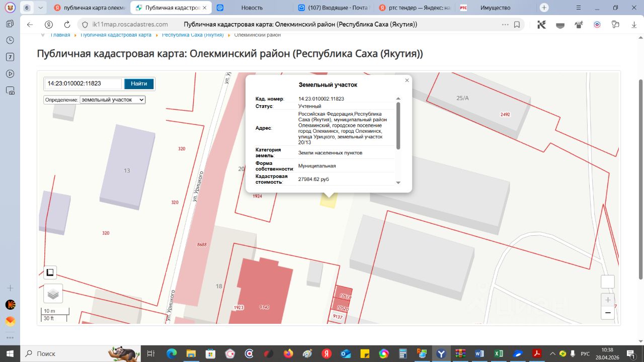The image size is (644, 362).
Task: Focus the cadastral number input field
Action: [x=83, y=84]
